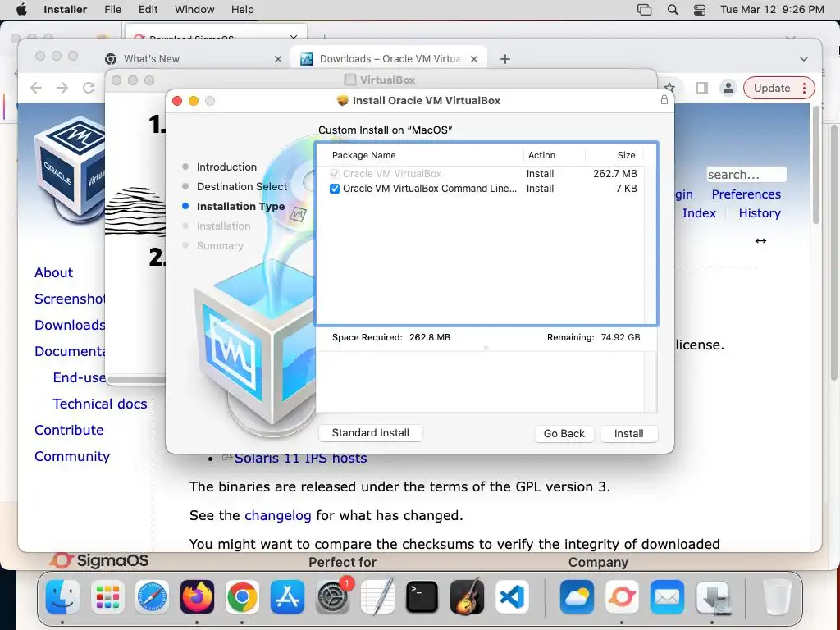Screen dimensions: 840x630
Task: Open Chrome profile avatar
Action: pos(728,88)
